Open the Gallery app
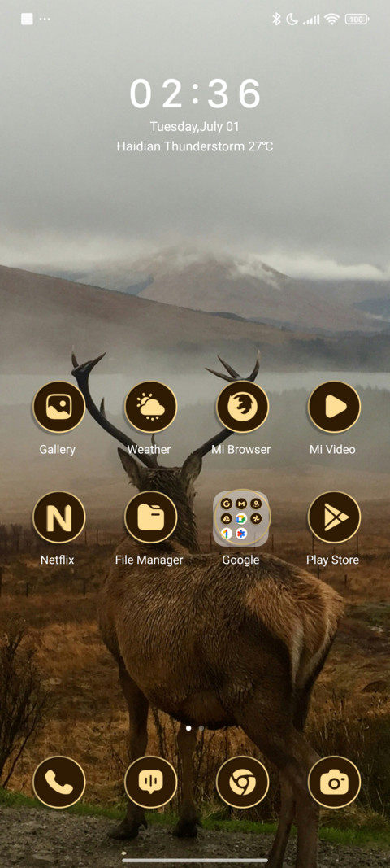This screenshot has width=390, height=868. (58, 407)
